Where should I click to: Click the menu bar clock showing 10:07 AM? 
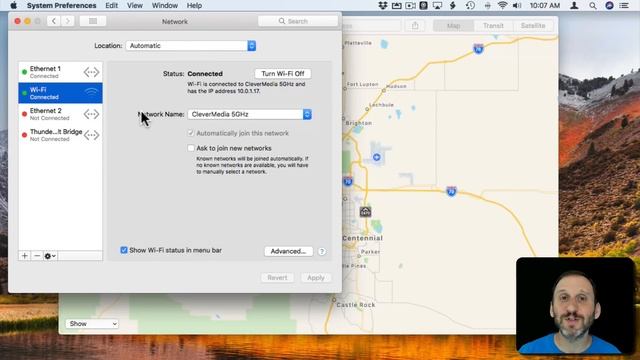click(x=544, y=5)
